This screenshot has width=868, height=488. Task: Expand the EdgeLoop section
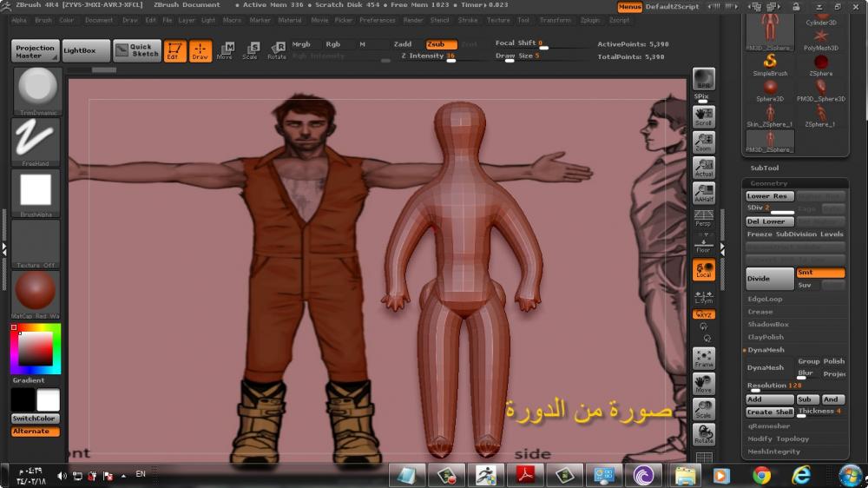[x=766, y=299]
